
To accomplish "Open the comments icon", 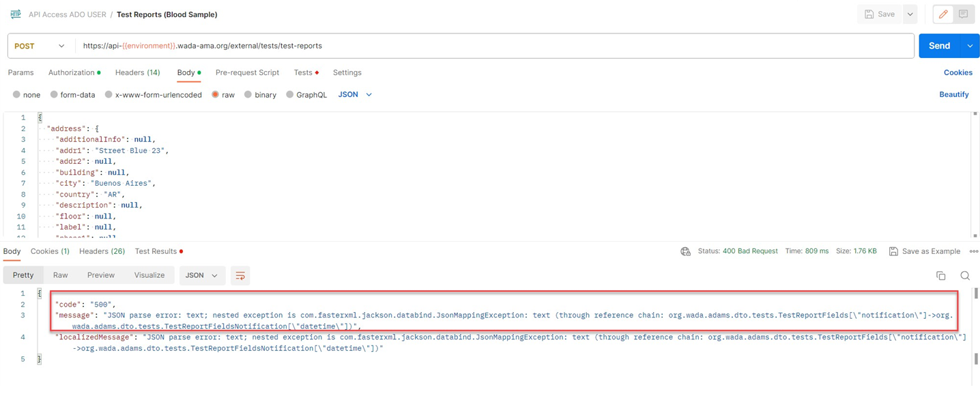I will coord(963,14).
